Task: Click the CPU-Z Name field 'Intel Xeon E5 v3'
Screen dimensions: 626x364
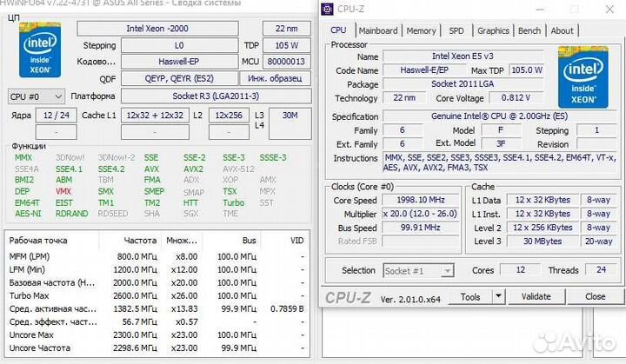Action: point(463,56)
